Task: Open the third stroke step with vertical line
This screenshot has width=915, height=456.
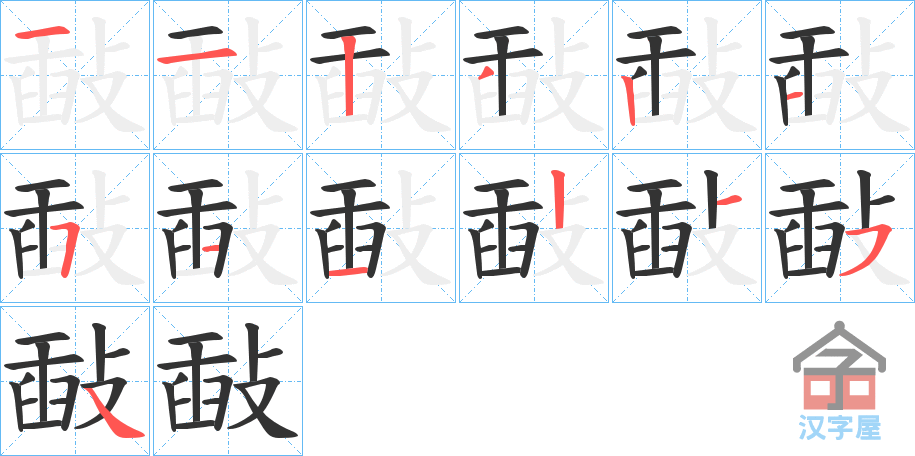Action: coord(381,75)
